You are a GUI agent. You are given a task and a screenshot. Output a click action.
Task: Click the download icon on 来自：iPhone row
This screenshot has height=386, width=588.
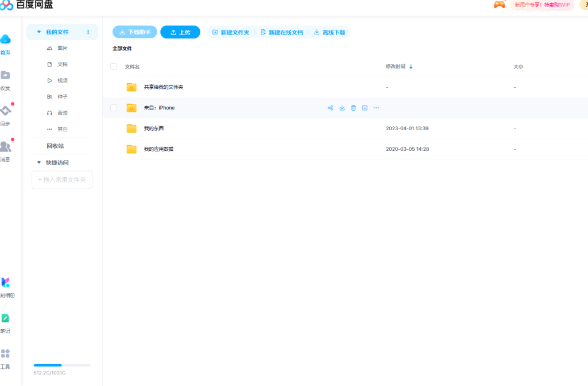pyautogui.click(x=342, y=108)
